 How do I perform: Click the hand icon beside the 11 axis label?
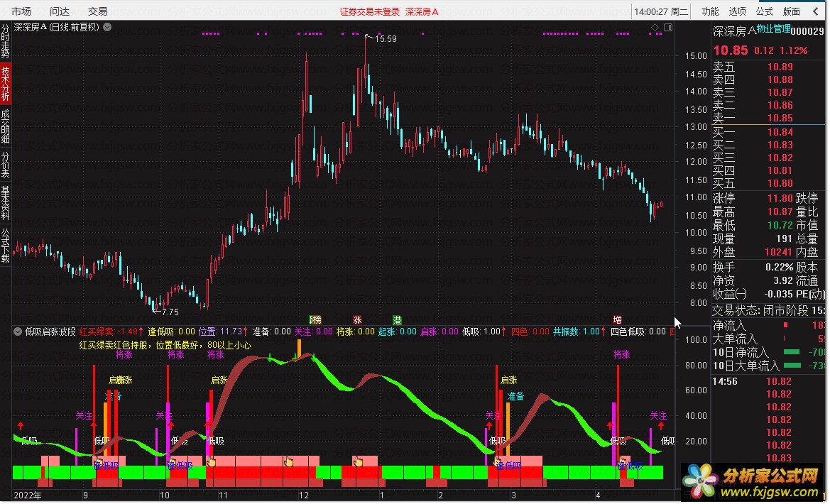tap(211, 461)
